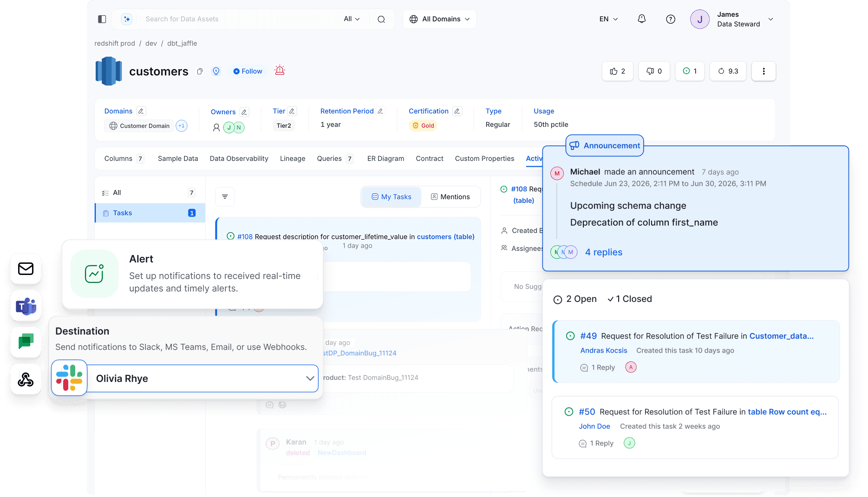Click redshift prod breadcrumb
The width and height of the screenshot is (868, 497).
(115, 44)
